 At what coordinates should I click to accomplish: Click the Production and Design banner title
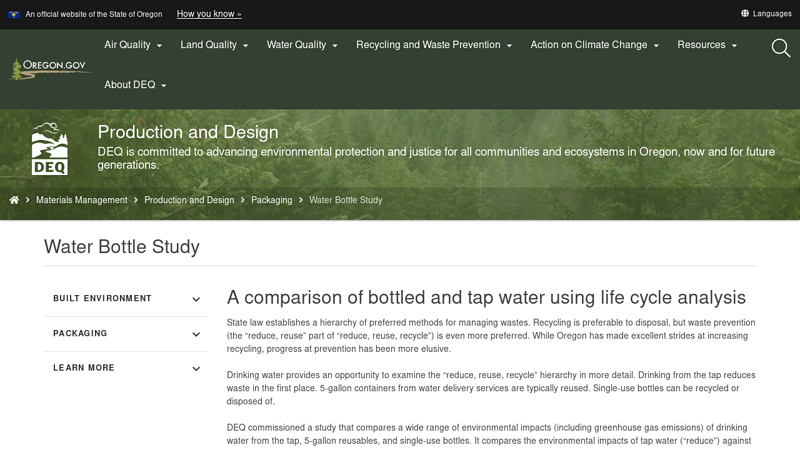click(188, 132)
